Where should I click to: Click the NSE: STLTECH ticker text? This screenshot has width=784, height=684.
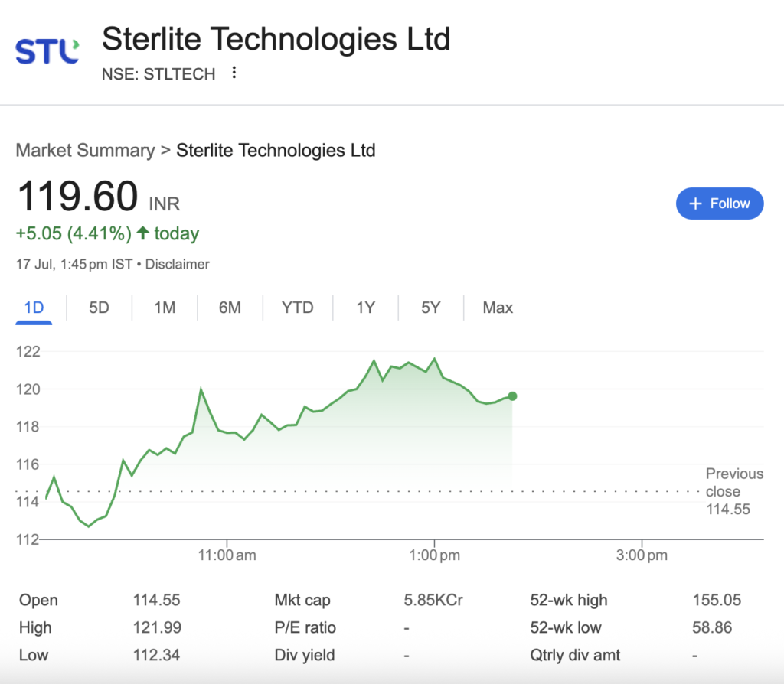tap(158, 74)
